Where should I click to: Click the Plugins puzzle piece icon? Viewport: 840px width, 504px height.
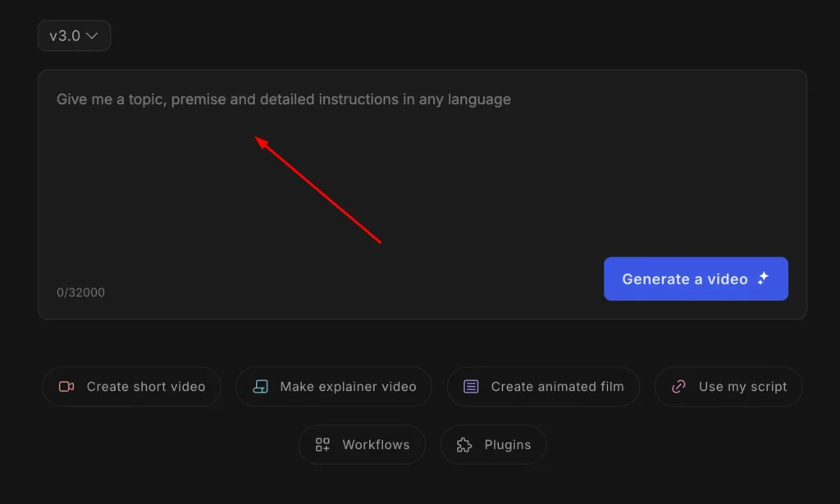tap(464, 445)
